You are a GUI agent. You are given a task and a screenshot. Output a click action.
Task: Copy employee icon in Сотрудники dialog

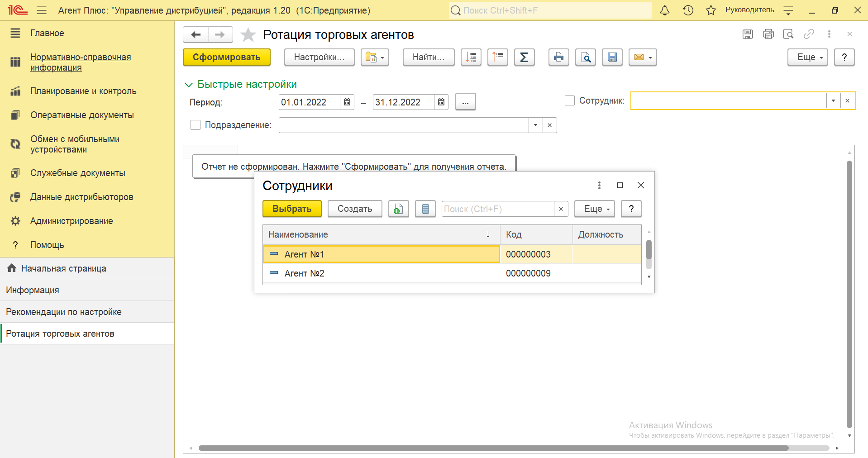pos(398,209)
